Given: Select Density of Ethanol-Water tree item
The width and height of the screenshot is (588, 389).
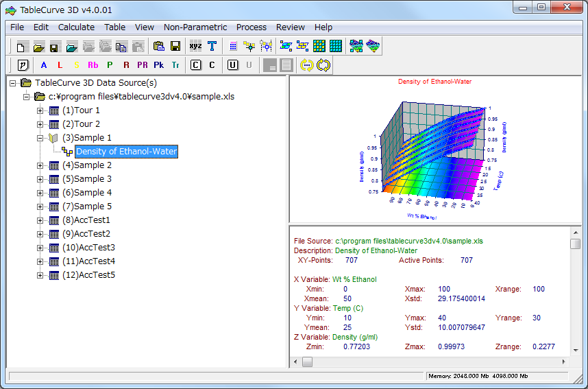Looking at the screenshot, I should [x=127, y=152].
